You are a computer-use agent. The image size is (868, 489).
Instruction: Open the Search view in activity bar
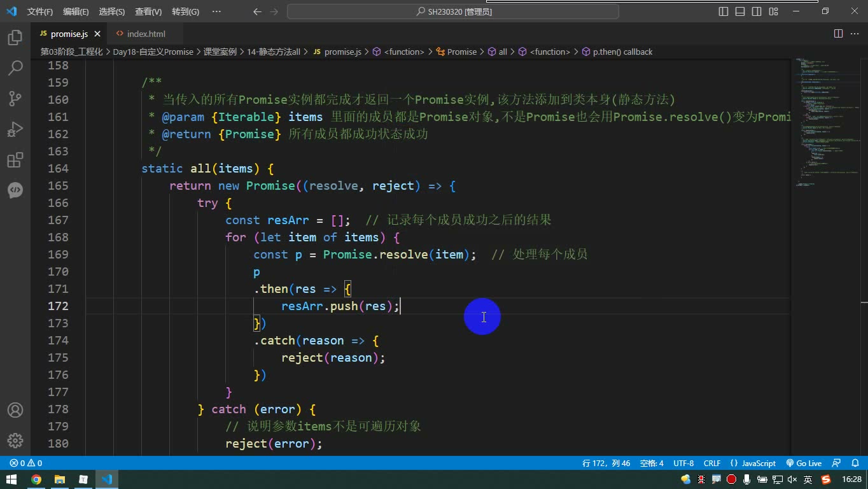(x=15, y=68)
